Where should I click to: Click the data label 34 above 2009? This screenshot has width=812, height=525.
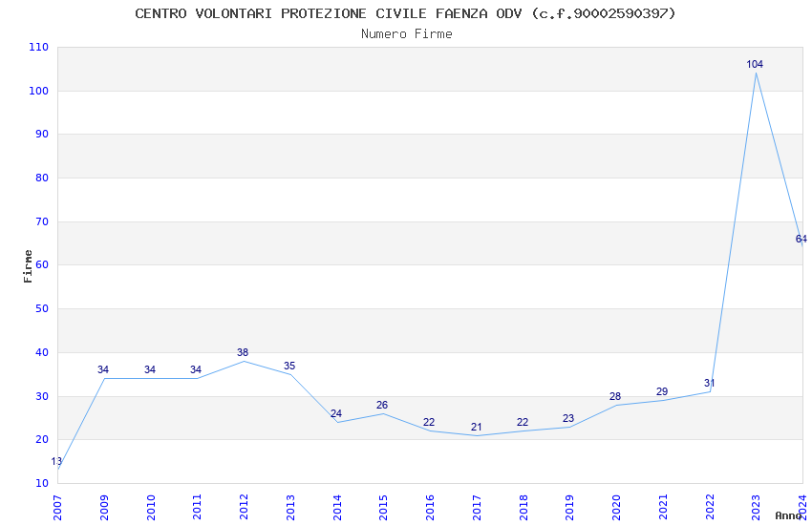click(103, 369)
